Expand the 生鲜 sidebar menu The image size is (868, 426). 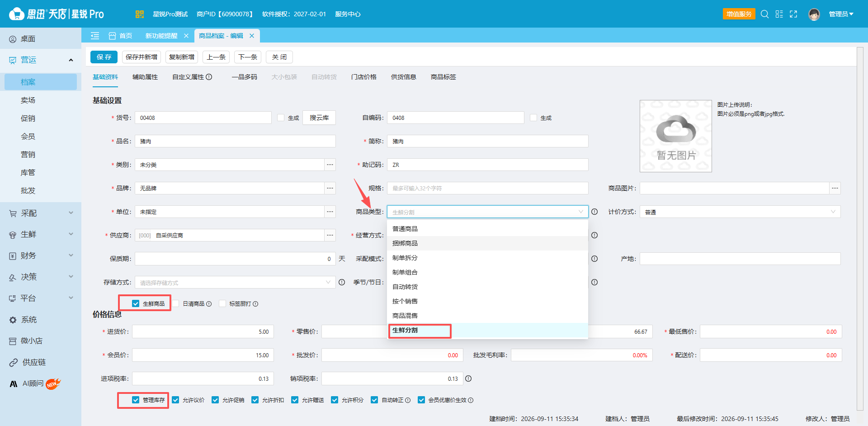[41, 234]
